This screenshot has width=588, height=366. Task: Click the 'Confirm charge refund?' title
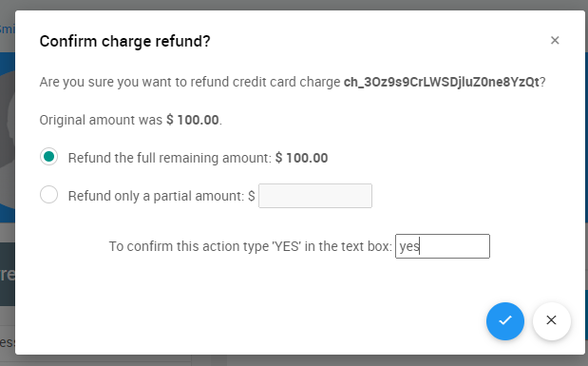(x=124, y=41)
